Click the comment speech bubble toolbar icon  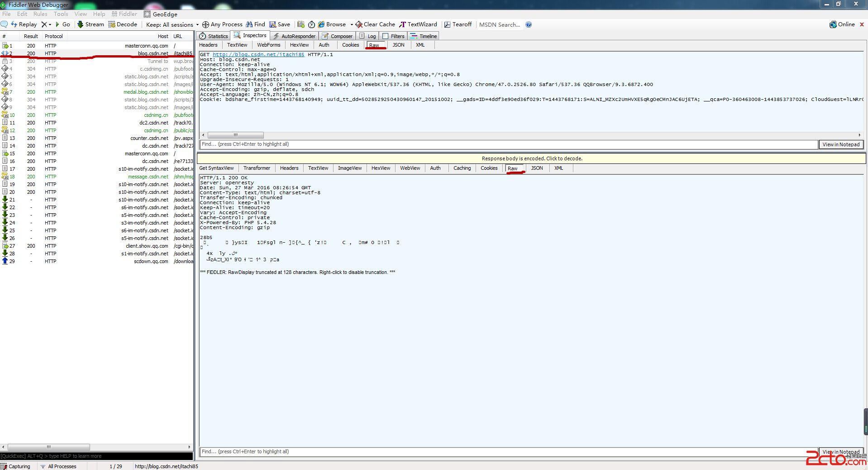point(5,24)
